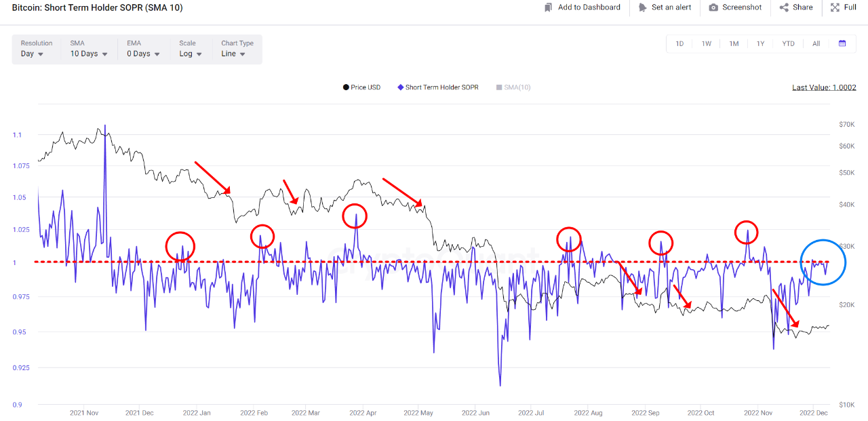Toggle the Price USD series in legend
This screenshot has height=421, width=868.
(361, 87)
